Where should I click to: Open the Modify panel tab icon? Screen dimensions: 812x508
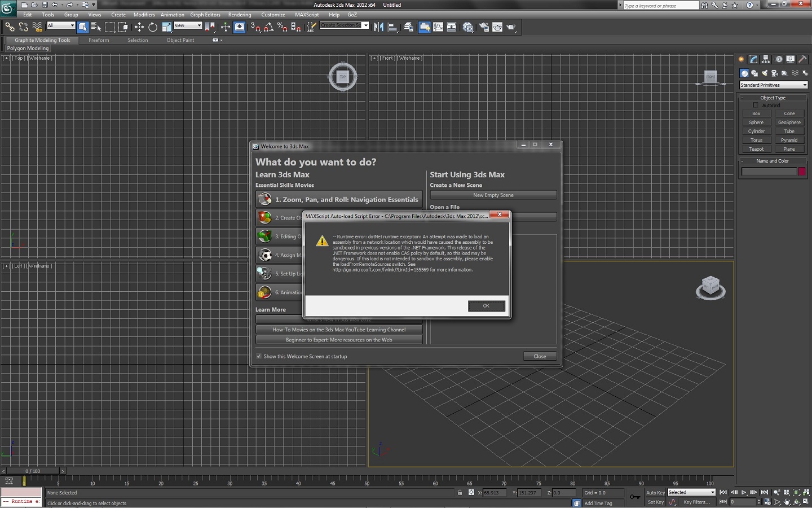[x=753, y=59]
